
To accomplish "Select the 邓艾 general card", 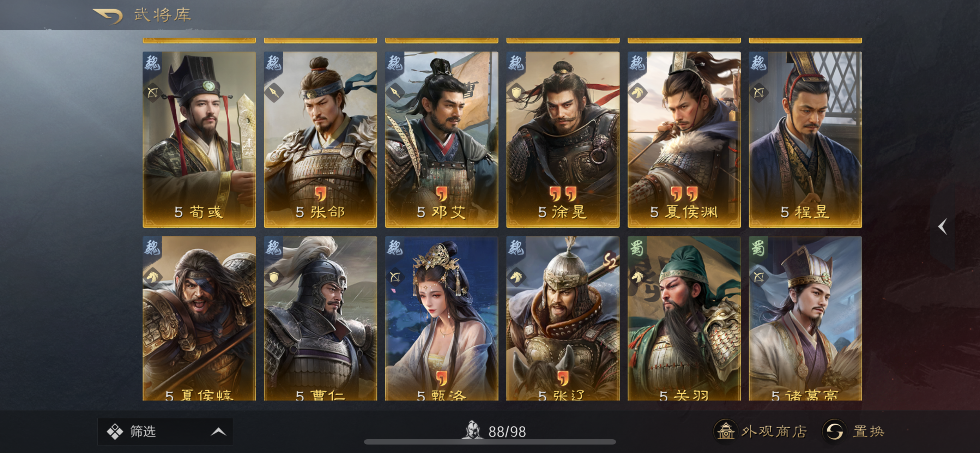I will click(x=442, y=140).
